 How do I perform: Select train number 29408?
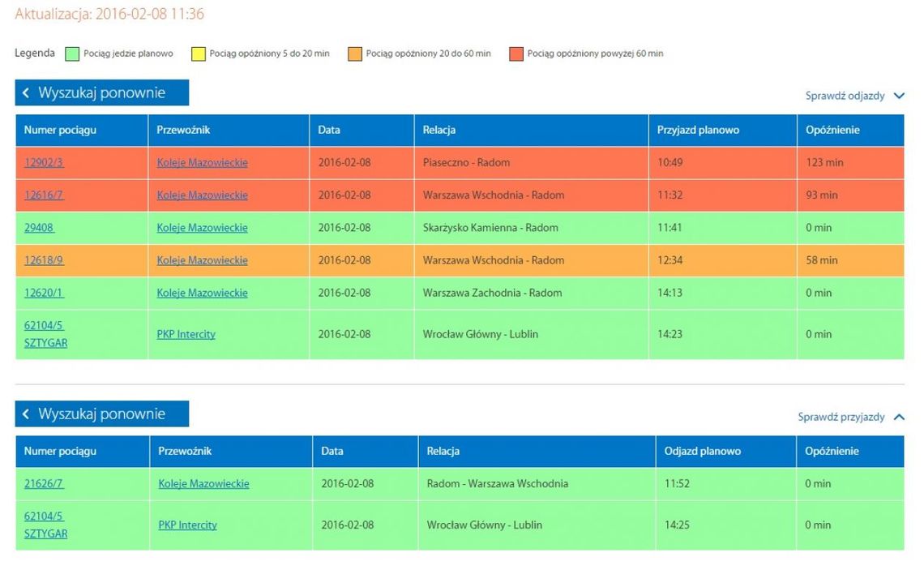click(x=39, y=228)
